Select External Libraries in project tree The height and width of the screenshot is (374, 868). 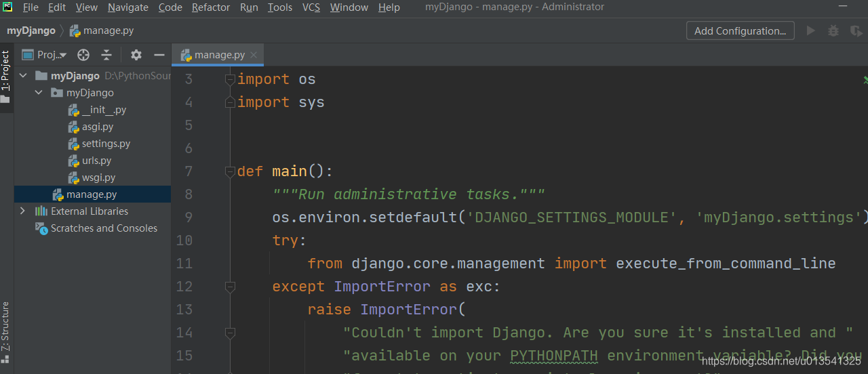click(x=90, y=211)
